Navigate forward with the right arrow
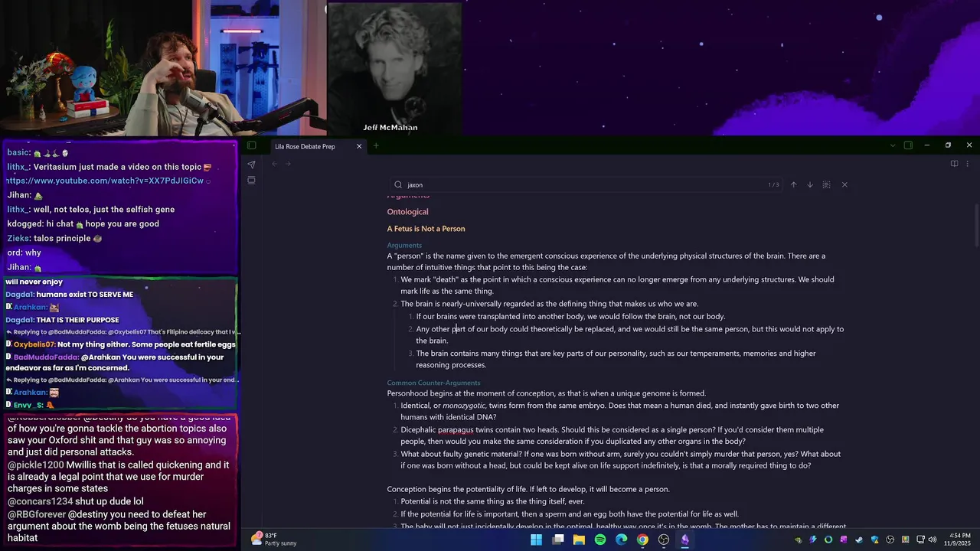The height and width of the screenshot is (551, 980). tap(288, 164)
